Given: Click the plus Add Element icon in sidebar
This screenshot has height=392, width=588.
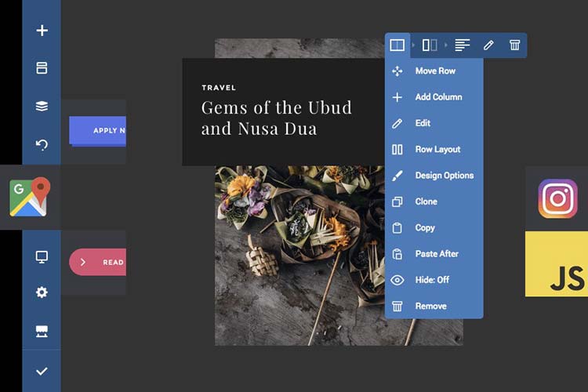Looking at the screenshot, I should point(42,31).
